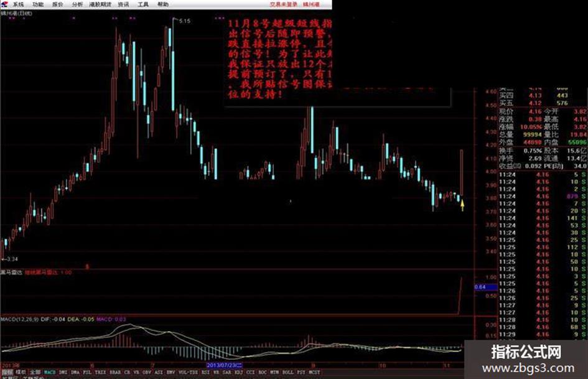This screenshot has width=588, height=379.
Task: Click the 5.15 high price label on chart
Action: pos(185,21)
